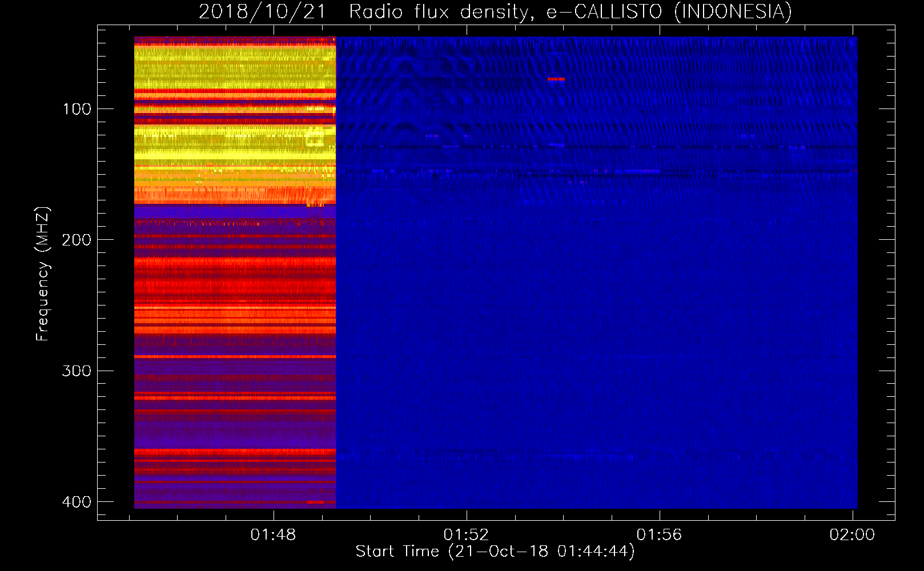The height and width of the screenshot is (571, 924).
Task: Click the 01:52 time tick label
Action: click(467, 534)
